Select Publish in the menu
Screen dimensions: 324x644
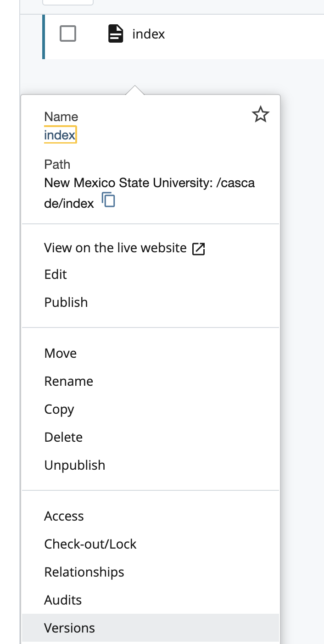pos(66,302)
